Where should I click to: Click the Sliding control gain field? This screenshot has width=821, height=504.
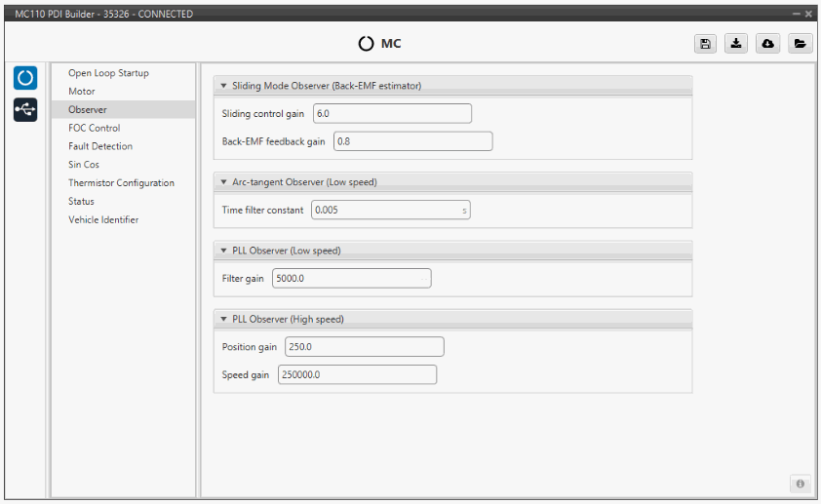(x=391, y=114)
